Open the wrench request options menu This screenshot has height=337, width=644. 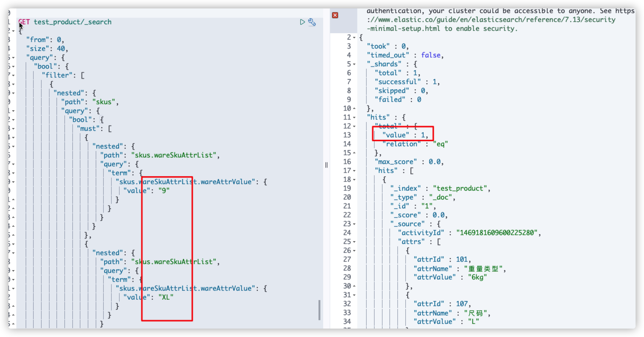point(312,22)
